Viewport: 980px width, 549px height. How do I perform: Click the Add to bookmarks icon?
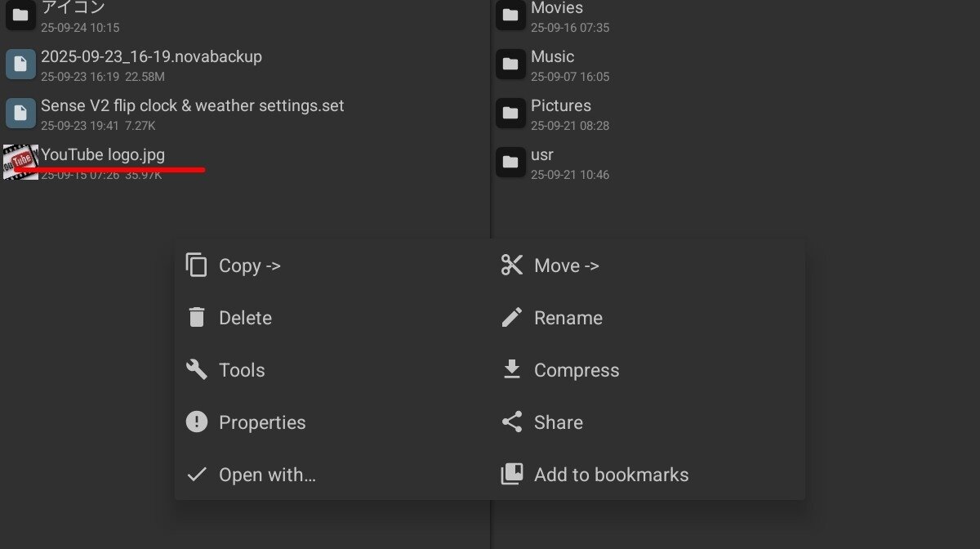[512, 475]
